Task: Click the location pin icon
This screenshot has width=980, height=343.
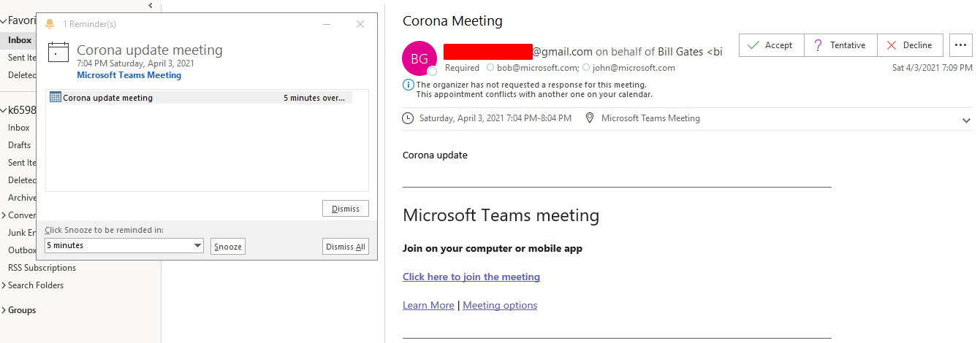Action: (590, 118)
